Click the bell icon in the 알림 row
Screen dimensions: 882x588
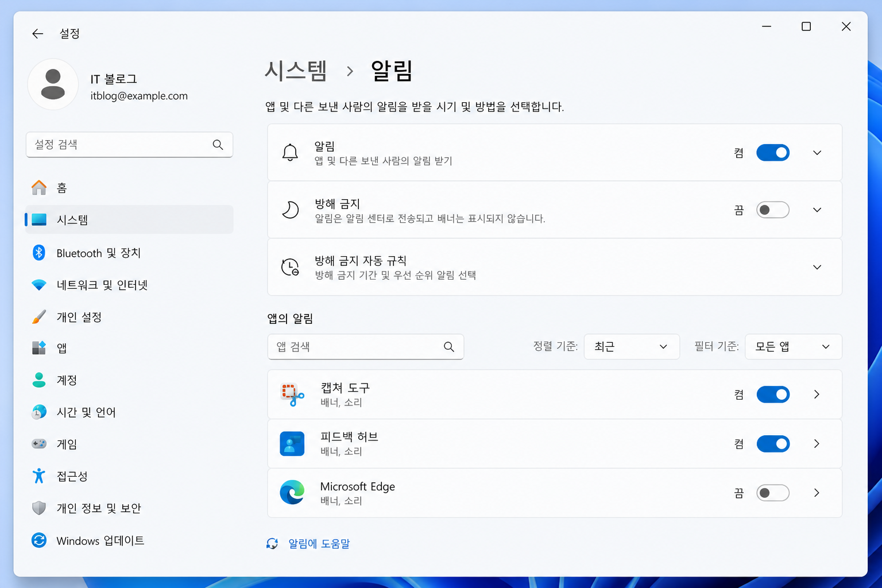coord(290,153)
